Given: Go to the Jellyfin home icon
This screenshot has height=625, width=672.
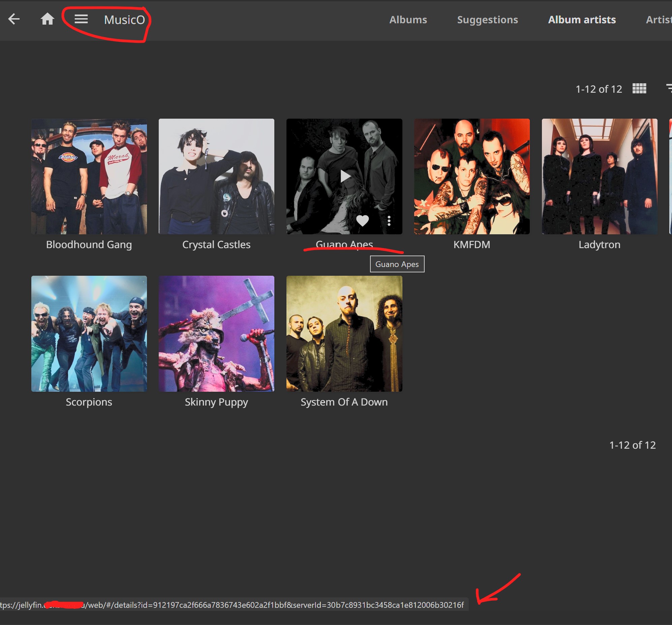Looking at the screenshot, I should point(47,19).
